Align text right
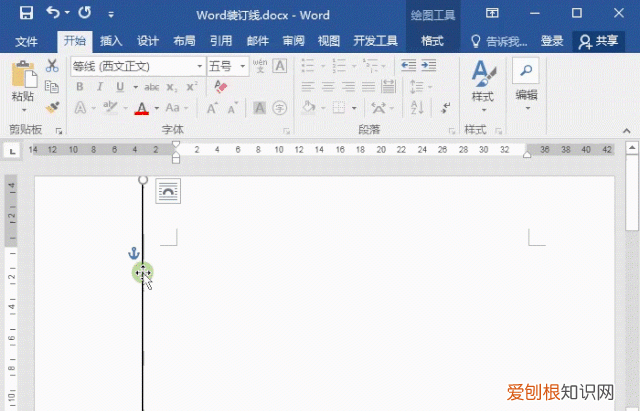Screen dimensions: 640x411 pos(348,87)
